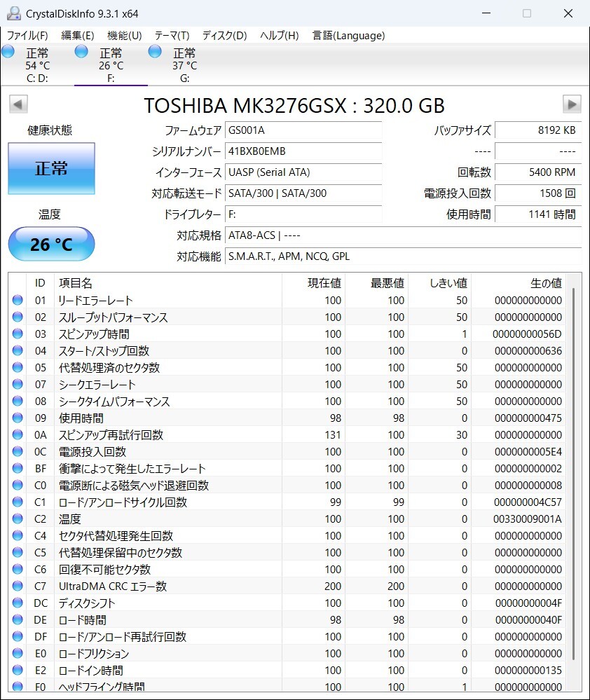Click the interface field UASP (Serial ATA)
Viewport: 590px width, 700px height.
click(303, 172)
